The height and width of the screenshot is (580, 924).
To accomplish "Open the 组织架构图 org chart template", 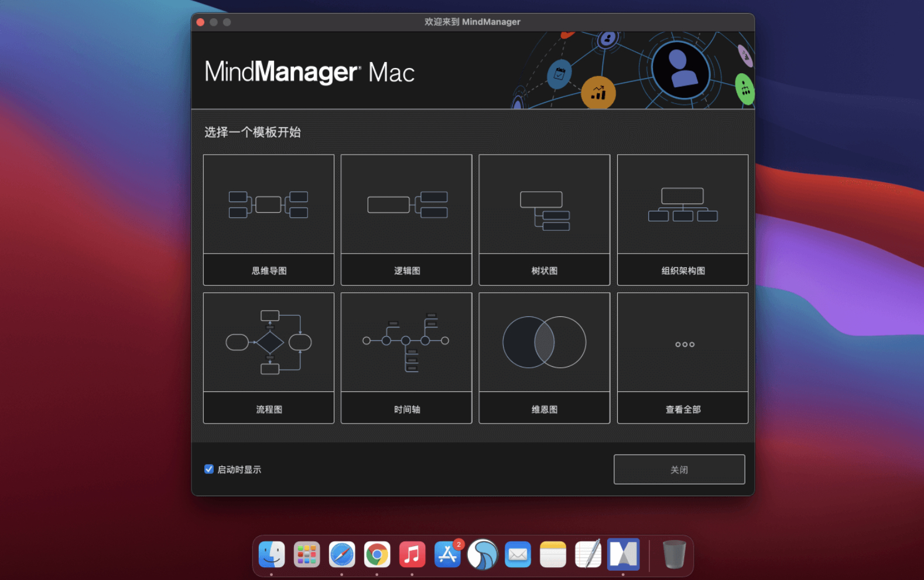I will coord(683,220).
